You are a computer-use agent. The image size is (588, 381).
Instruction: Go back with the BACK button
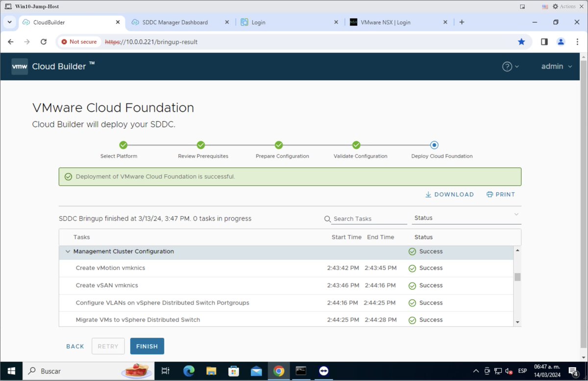(x=75, y=346)
